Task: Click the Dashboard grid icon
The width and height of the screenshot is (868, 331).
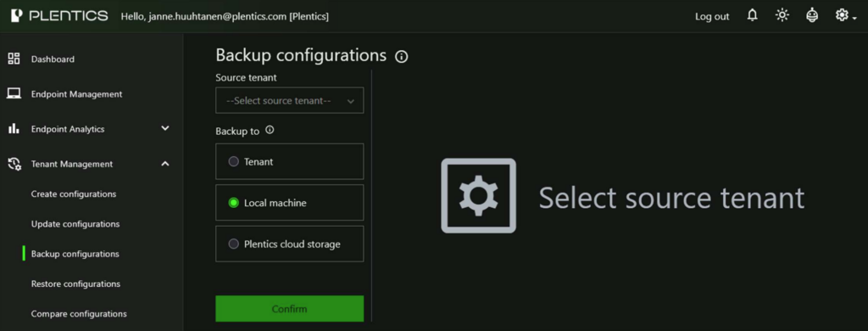Action: click(14, 59)
